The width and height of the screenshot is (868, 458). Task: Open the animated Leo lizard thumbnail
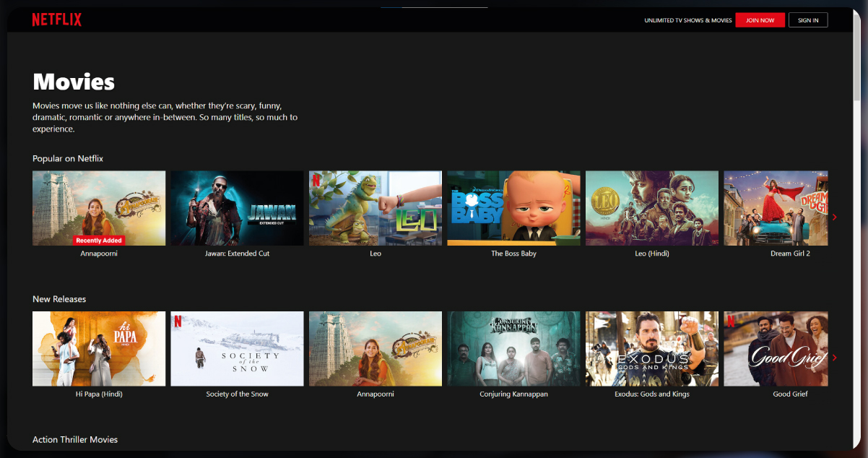(376, 208)
